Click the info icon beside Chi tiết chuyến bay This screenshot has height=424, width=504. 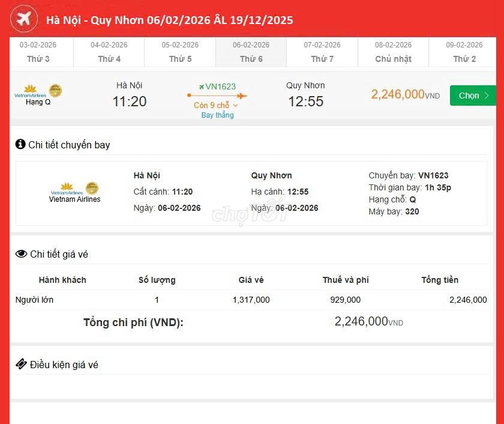click(22, 145)
